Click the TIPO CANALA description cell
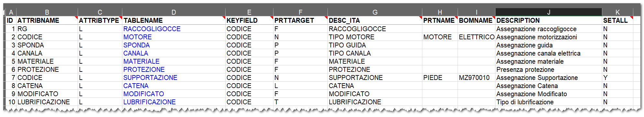 tap(375, 53)
